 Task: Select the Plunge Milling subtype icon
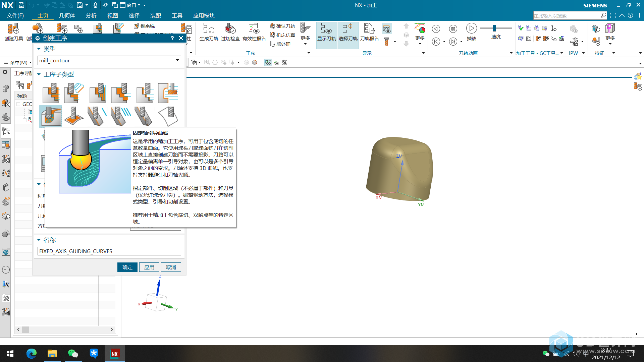98,93
